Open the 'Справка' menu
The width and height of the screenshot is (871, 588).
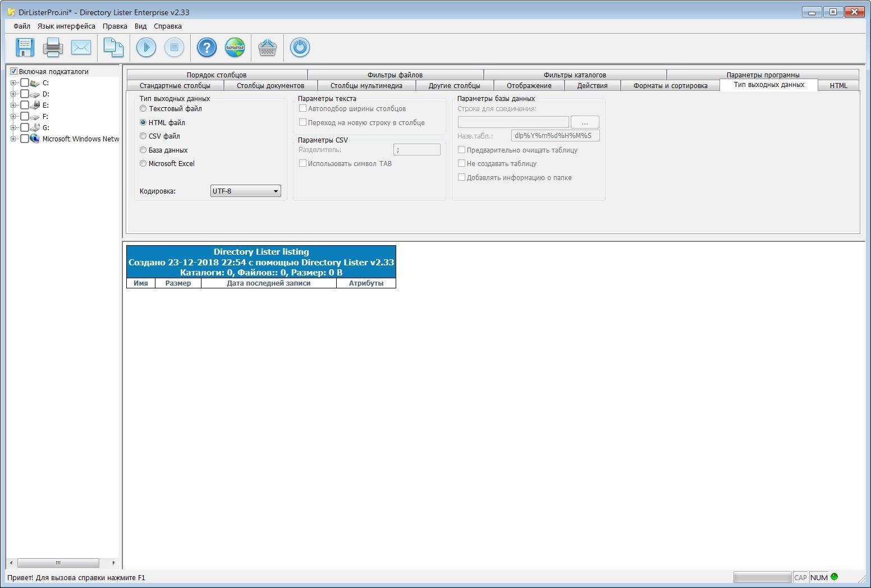point(168,26)
